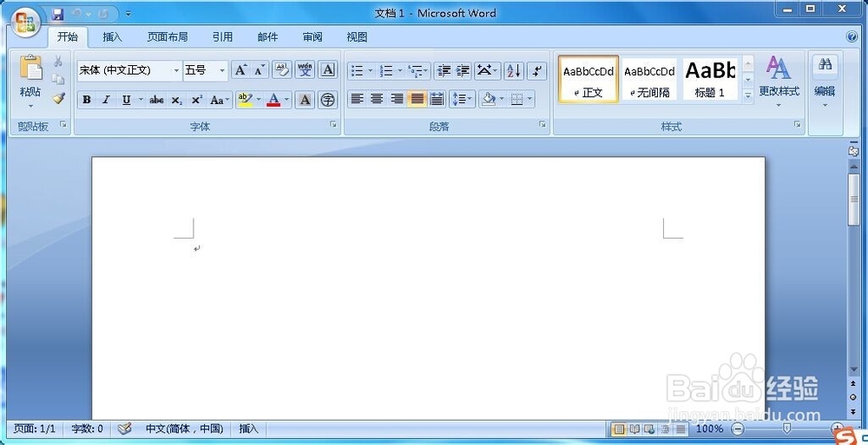Align text left
Image resolution: width=868 pixels, height=445 pixels.
point(357,99)
